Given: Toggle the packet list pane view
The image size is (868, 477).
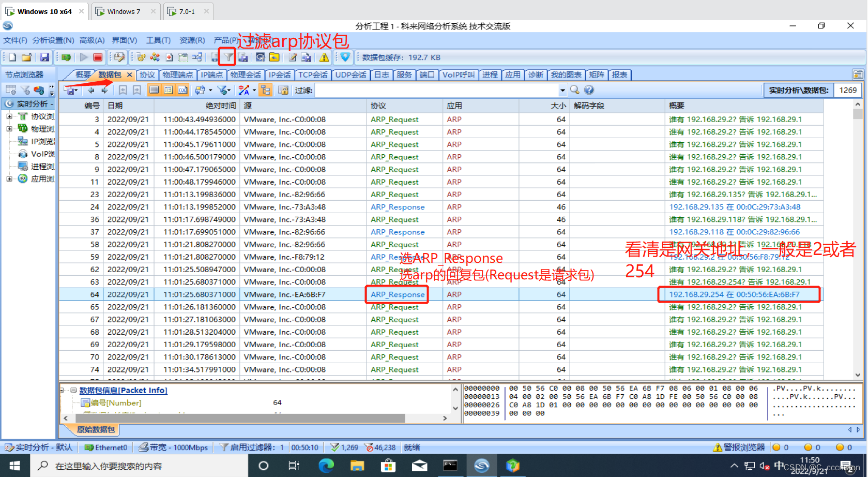Looking at the screenshot, I should 154,90.
